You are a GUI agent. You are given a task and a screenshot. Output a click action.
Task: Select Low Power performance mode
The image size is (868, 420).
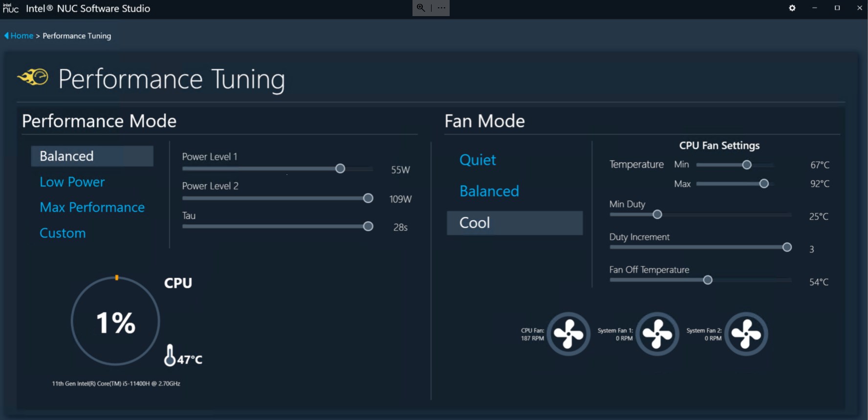point(72,182)
